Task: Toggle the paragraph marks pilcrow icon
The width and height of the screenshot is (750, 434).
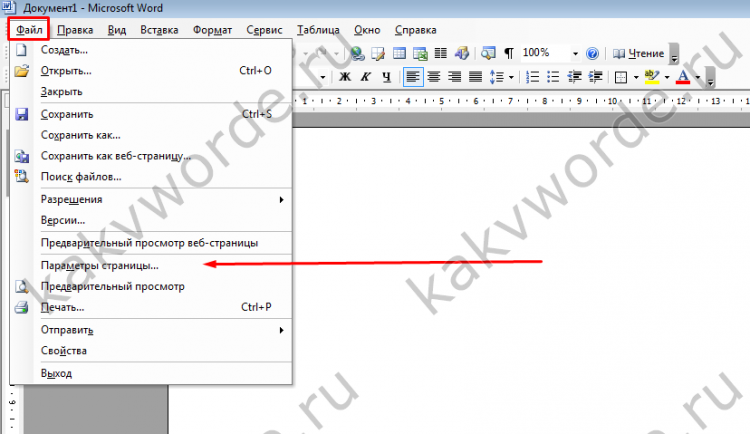Action: tap(509, 53)
